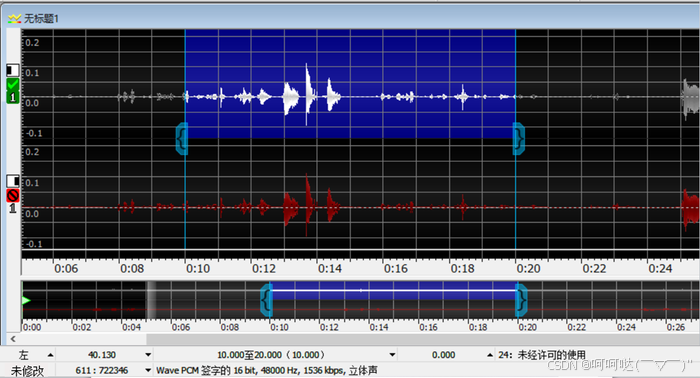This screenshot has height=378, width=700.
Task: Select the right channel selector box
Action: click(12, 181)
